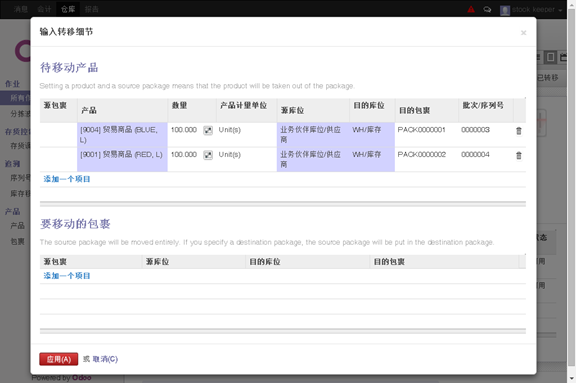Edit quantity 100.000 in BLUE row
Viewport: 576px width, 383px height.
click(184, 130)
